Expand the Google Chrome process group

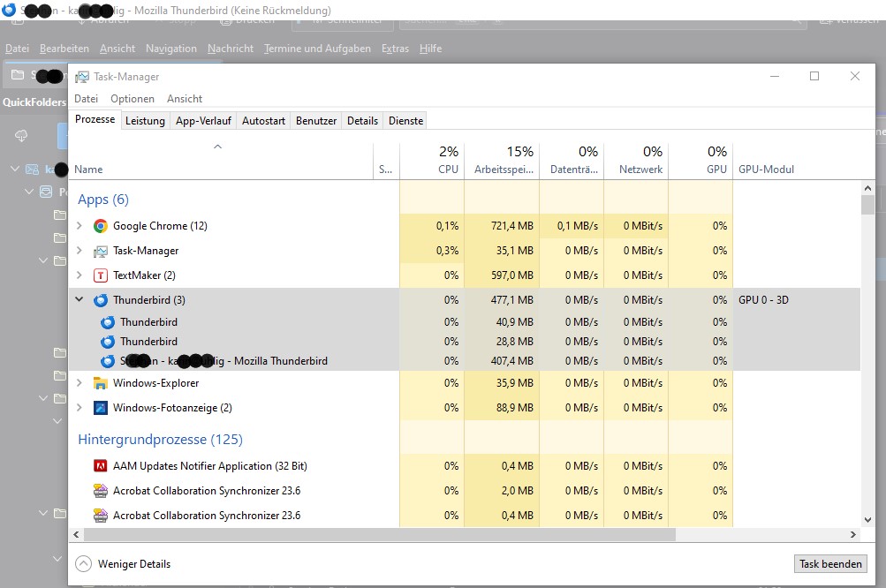pos(80,226)
